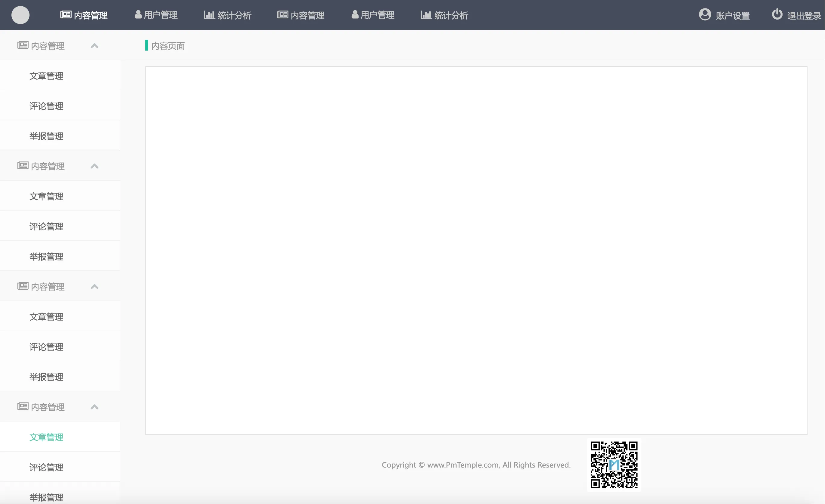This screenshot has width=825, height=504.
Task: Click 举报管理 in the sidebar
Action: [46, 136]
